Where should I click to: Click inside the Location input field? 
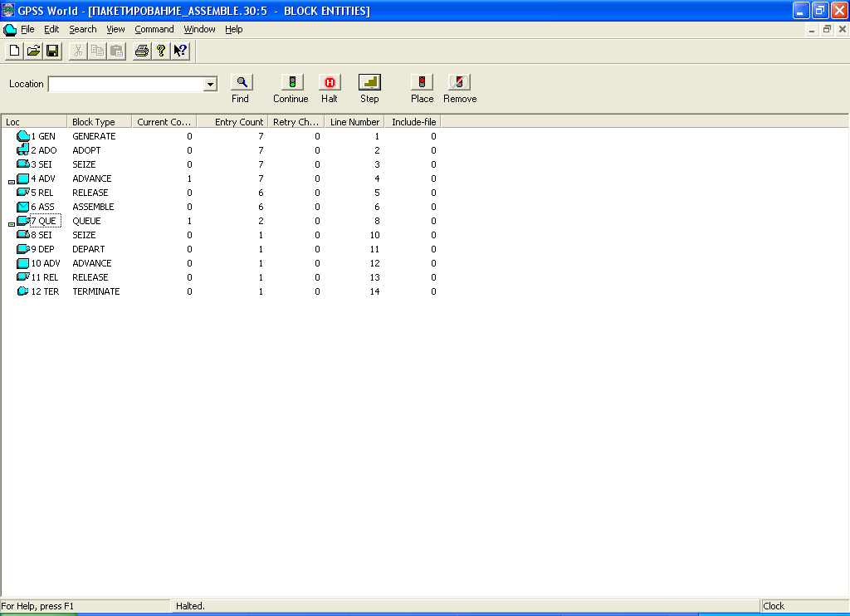tap(126, 84)
